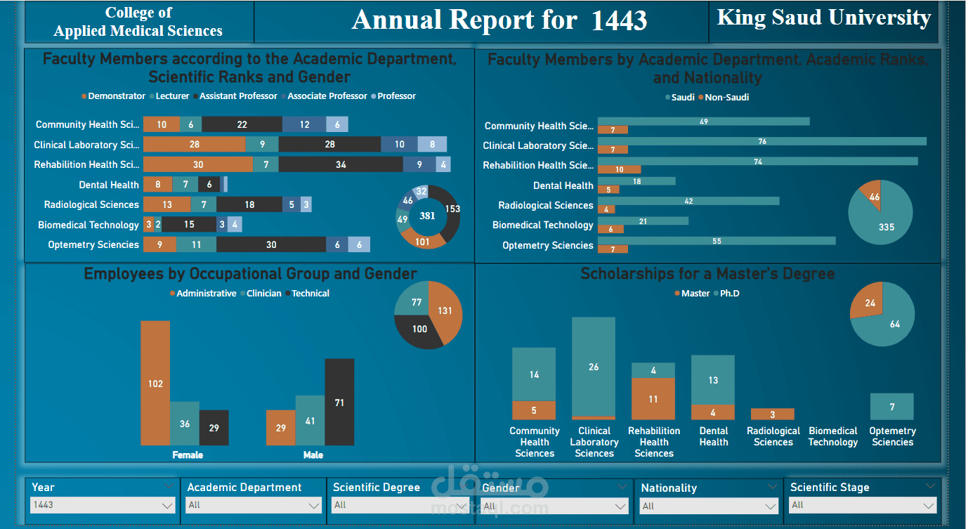The image size is (980, 529).
Task: Click the Female Administrative column showing 102
Action: pyautogui.click(x=155, y=383)
